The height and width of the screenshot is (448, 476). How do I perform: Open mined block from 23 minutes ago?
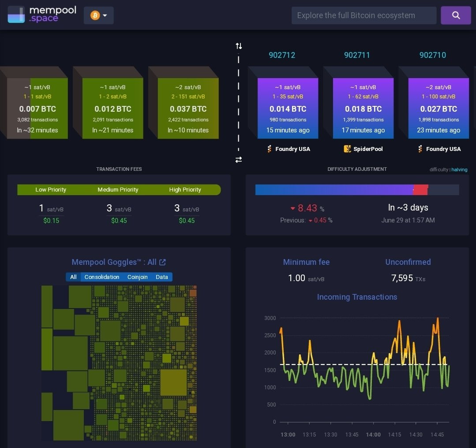439,109
